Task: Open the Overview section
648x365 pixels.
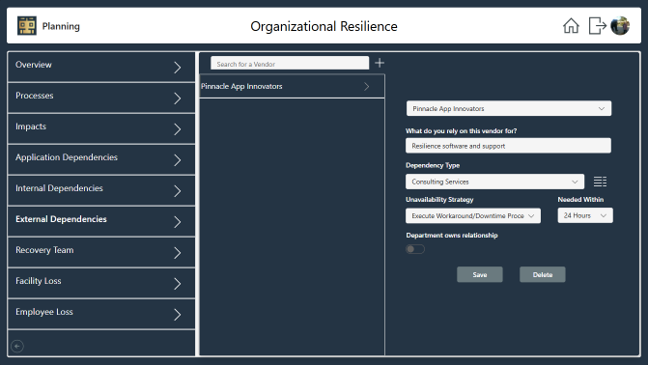Action: (x=101, y=67)
